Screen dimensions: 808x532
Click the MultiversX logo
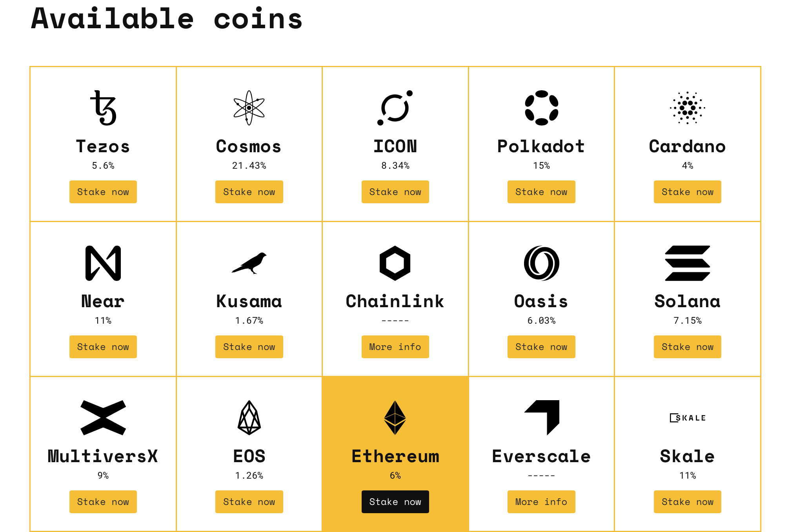point(103,418)
